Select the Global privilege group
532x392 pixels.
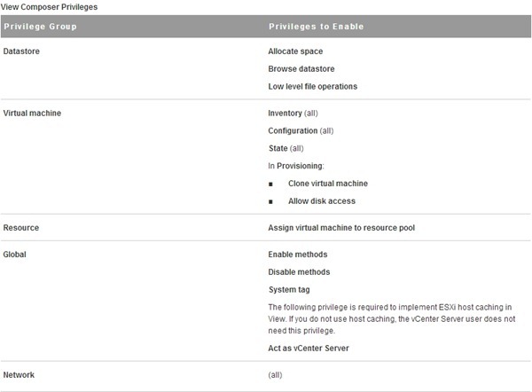click(15, 255)
